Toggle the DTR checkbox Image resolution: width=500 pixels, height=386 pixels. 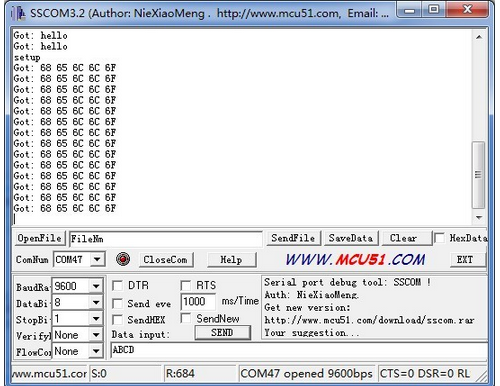click(117, 286)
